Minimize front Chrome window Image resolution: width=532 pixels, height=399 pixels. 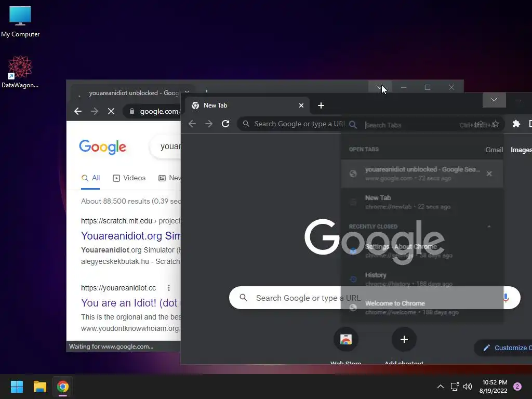[518, 100]
